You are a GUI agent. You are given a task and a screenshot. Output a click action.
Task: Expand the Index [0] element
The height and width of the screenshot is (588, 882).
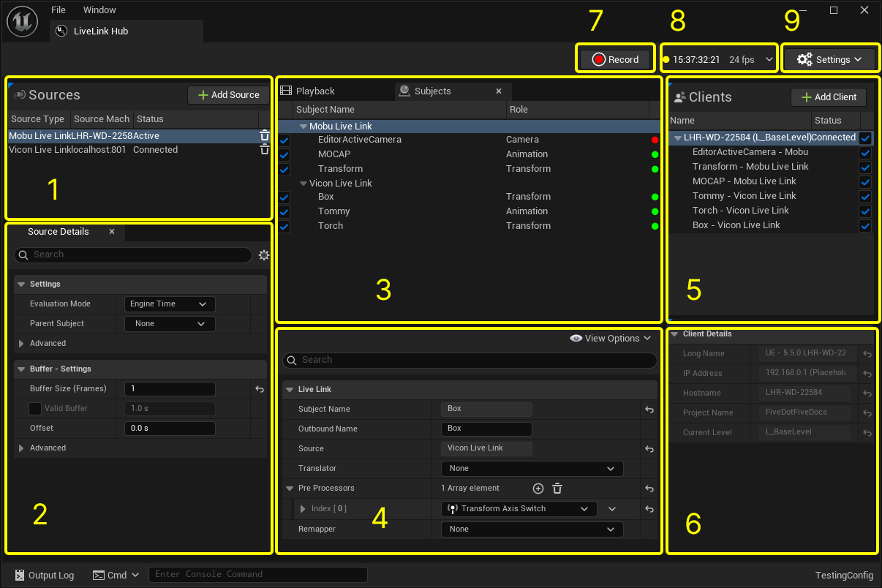coord(303,509)
